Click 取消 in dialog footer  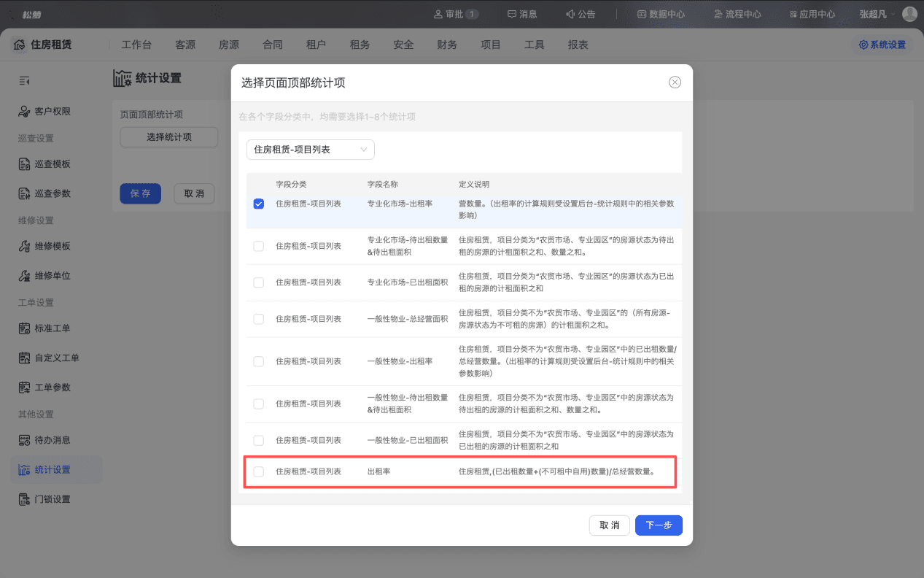610,525
